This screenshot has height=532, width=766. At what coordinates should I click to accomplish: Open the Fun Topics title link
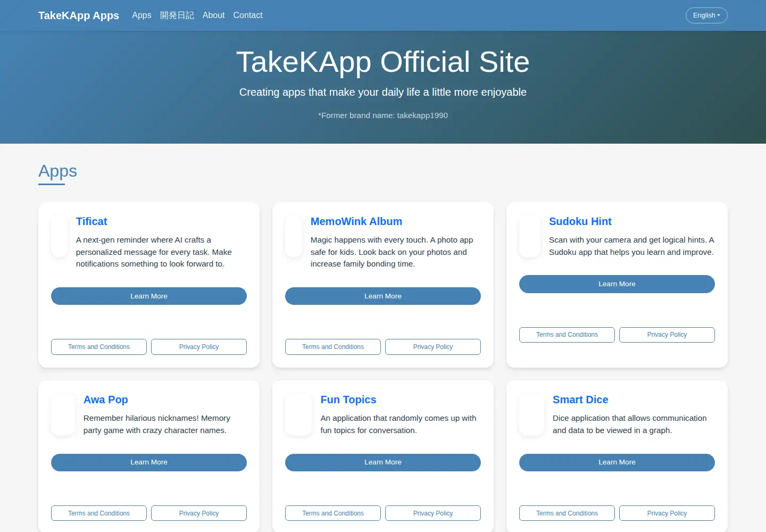(x=348, y=400)
